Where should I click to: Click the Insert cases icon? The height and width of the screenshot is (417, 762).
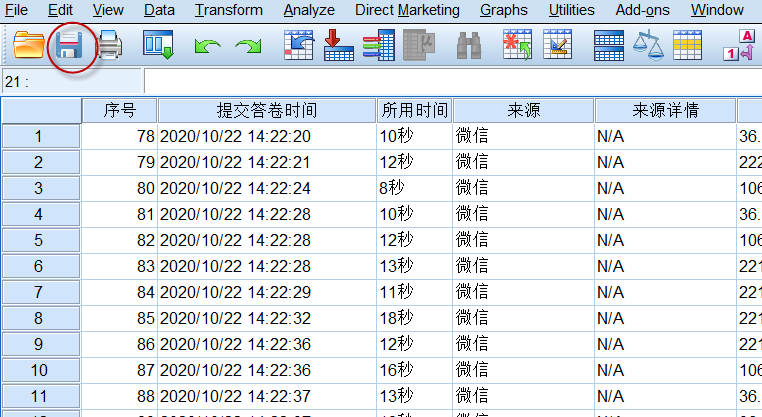coord(517,45)
